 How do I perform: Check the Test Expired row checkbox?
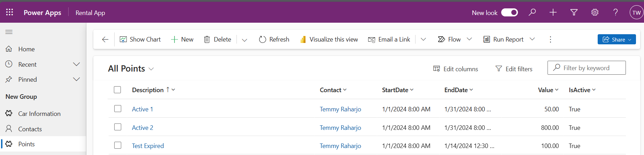pos(118,145)
